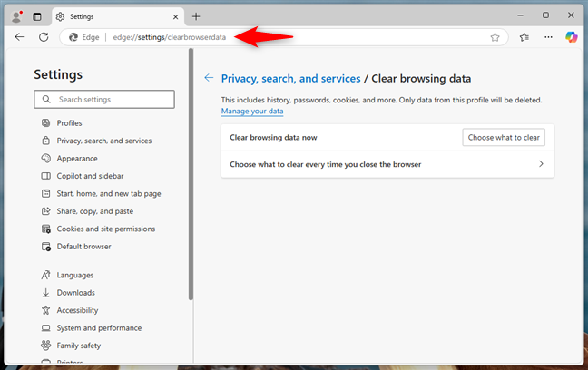The image size is (588, 370).
Task: Open Share, copy, and paste section
Action: (95, 211)
